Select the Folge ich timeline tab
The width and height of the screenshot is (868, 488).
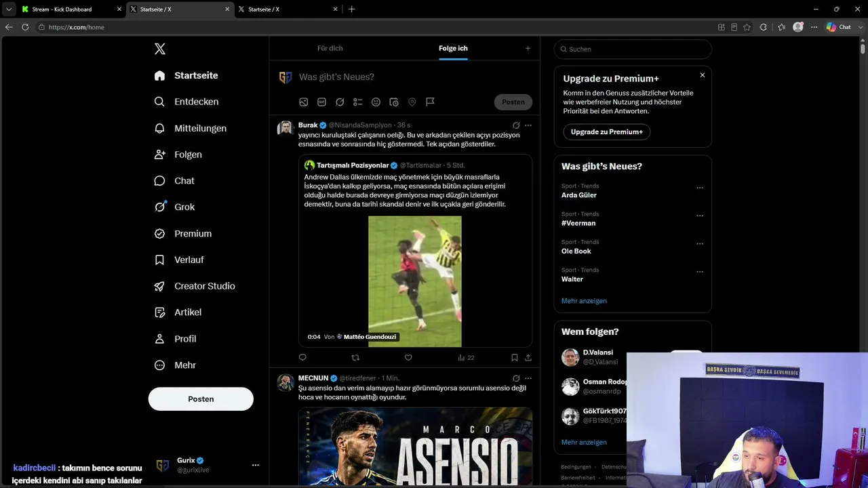[x=453, y=48]
